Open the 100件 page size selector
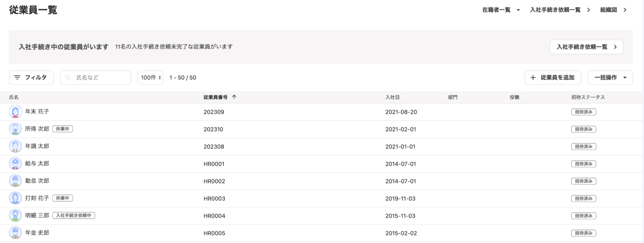Viewport: 644px width, 243px height. tap(150, 77)
